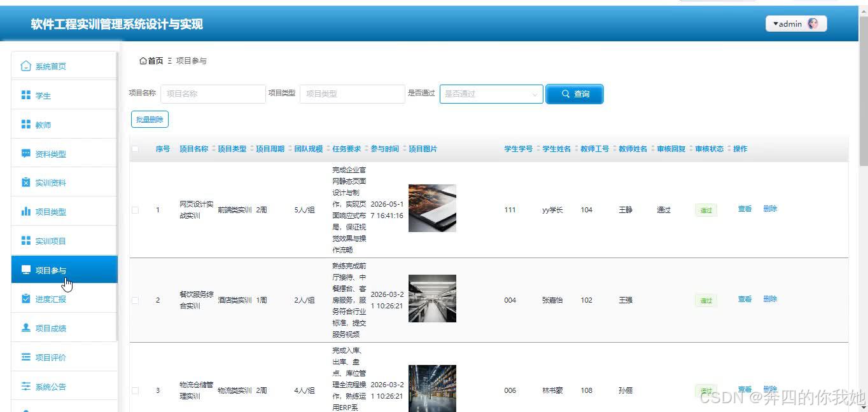
Task: Click the monitor icon next to 项目参与
Action: click(26, 270)
